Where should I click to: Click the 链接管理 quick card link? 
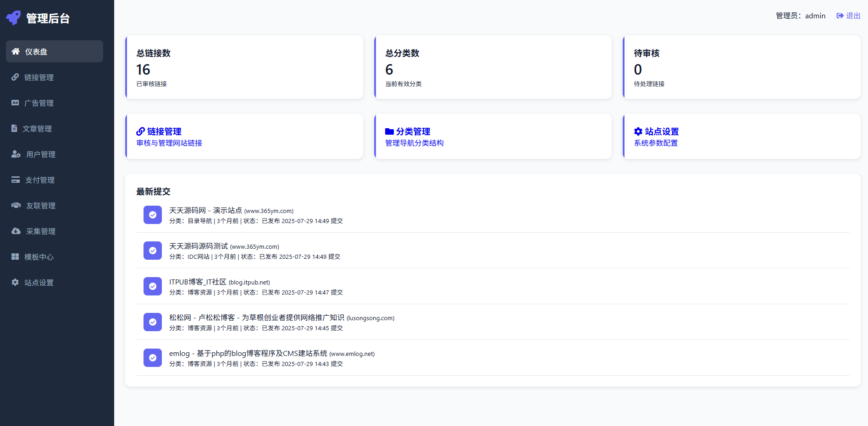(x=164, y=131)
